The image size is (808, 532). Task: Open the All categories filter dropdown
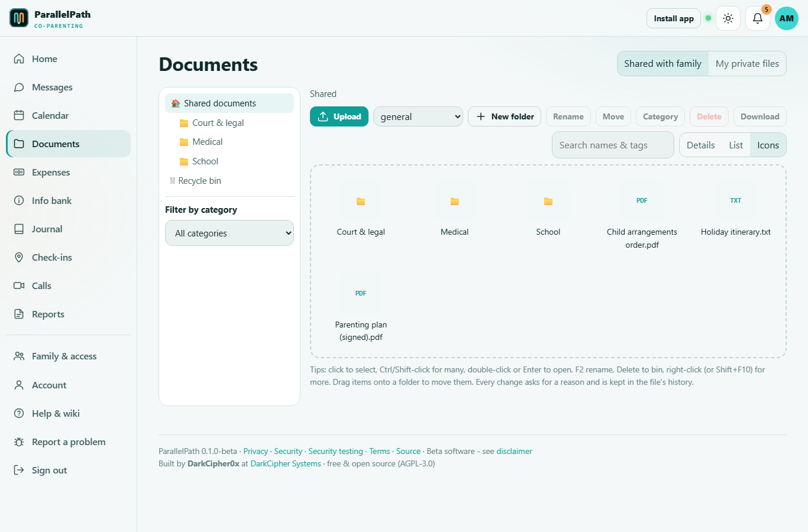click(230, 233)
